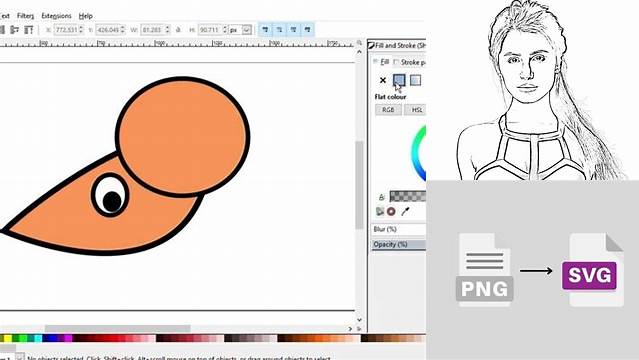Toggle the lock width and height ratio icon
Image resolution: width=639 pixels, height=360 pixels.
[178, 30]
